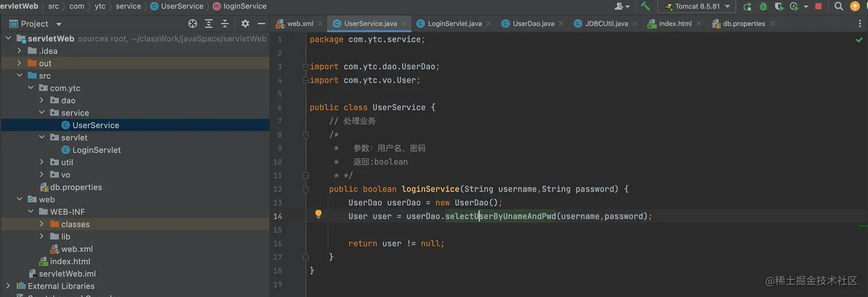Expand the vo package
This screenshot has width=868, height=297.
click(41, 175)
